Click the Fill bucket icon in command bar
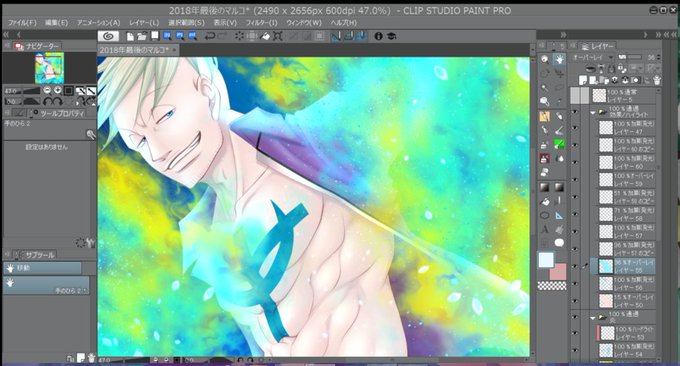This screenshot has height=366, width=680. (x=265, y=36)
